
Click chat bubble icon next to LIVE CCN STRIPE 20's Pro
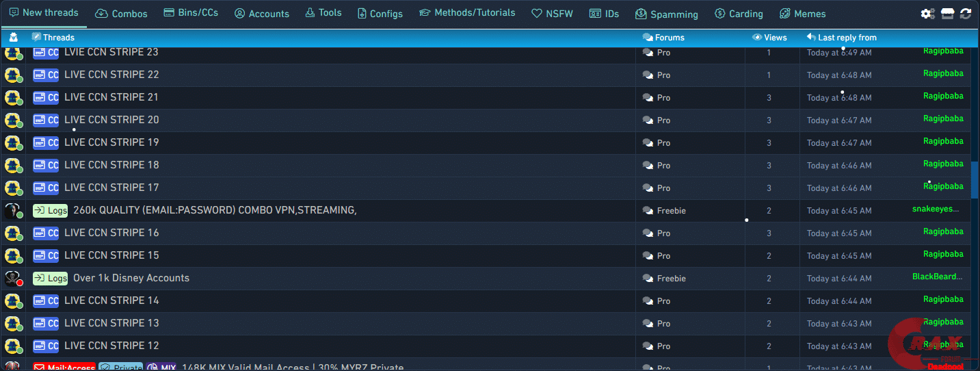(x=648, y=120)
